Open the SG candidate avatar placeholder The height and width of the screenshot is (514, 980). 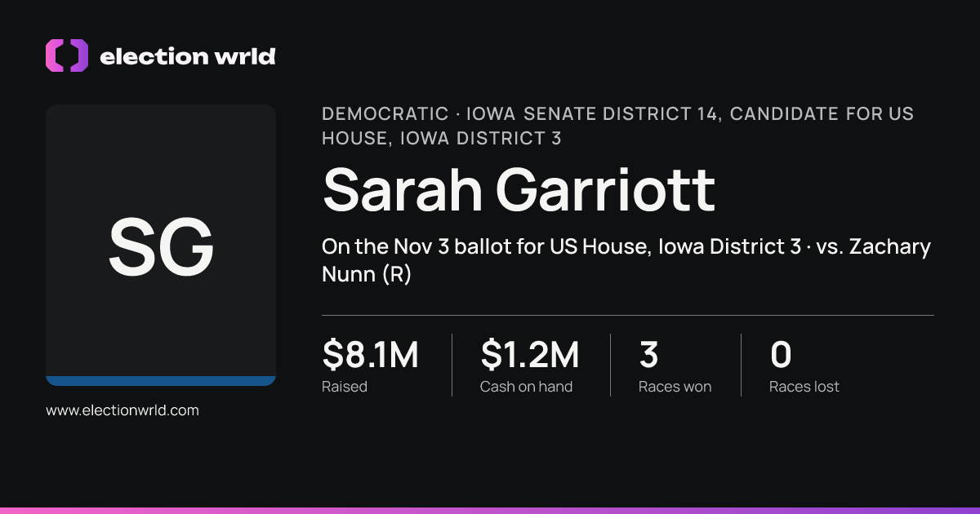coord(161,245)
